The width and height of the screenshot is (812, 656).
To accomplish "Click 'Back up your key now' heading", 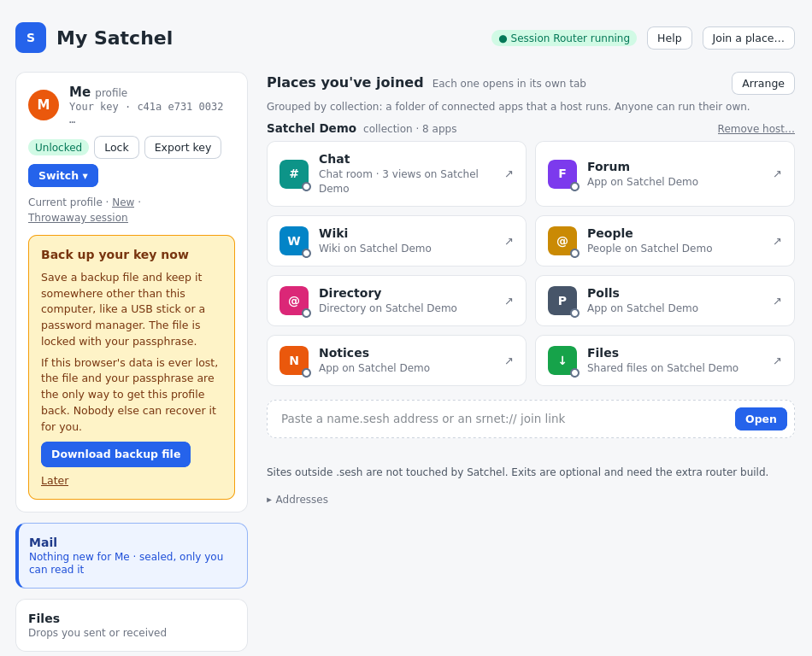I will (x=115, y=255).
